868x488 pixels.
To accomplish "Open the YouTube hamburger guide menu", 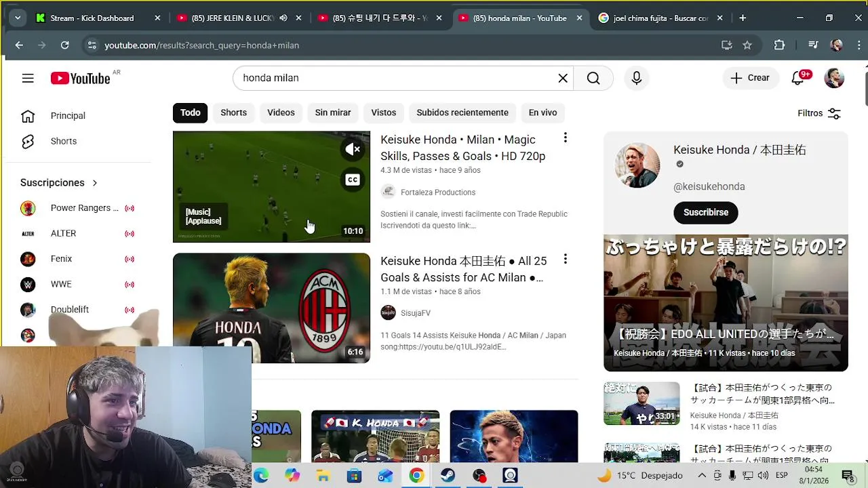I will [x=28, y=78].
